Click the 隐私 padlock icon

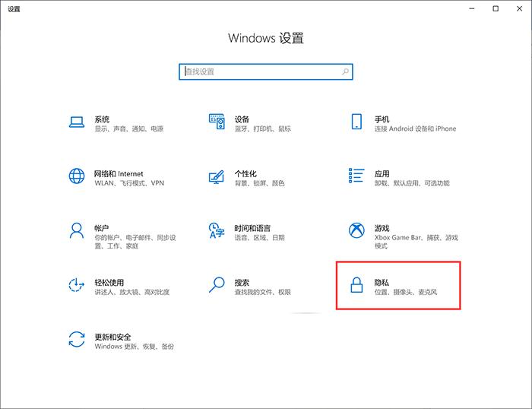pyautogui.click(x=356, y=285)
